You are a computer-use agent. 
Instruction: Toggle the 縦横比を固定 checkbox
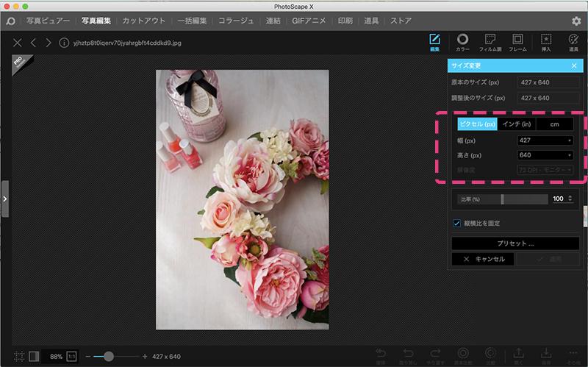pos(456,224)
